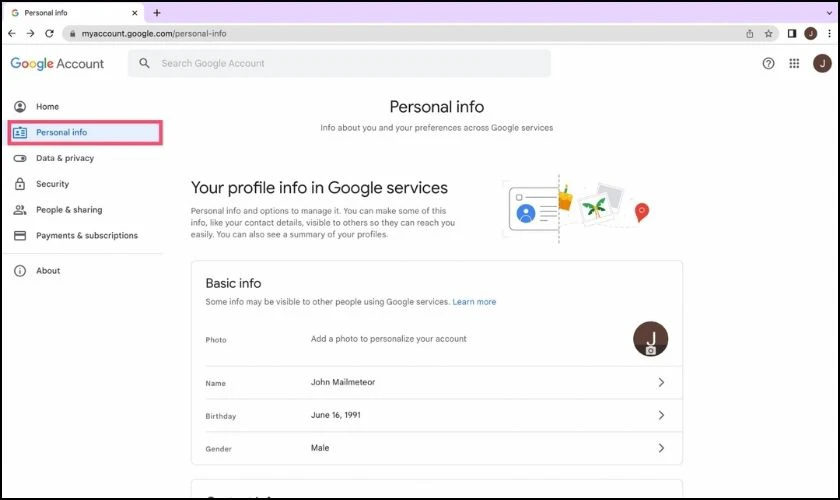Click 'Add a photo to personalize your account'
Screen dimensions: 840x500
[388, 339]
